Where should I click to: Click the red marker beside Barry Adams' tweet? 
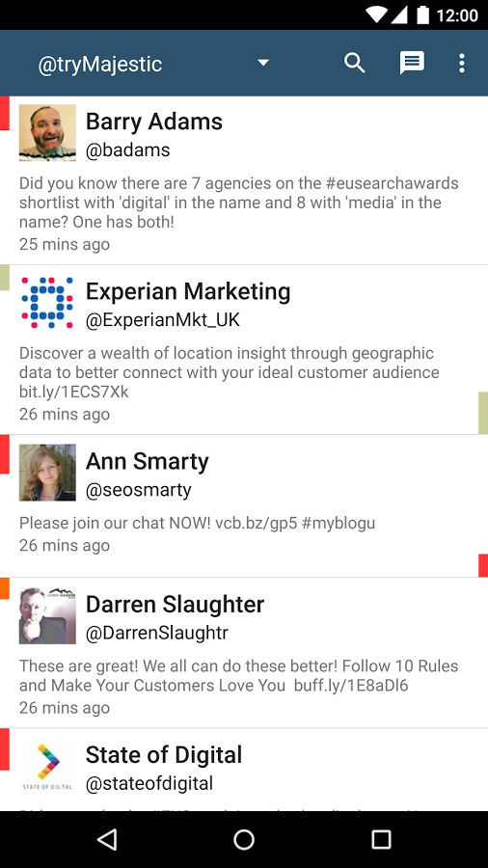point(5,114)
